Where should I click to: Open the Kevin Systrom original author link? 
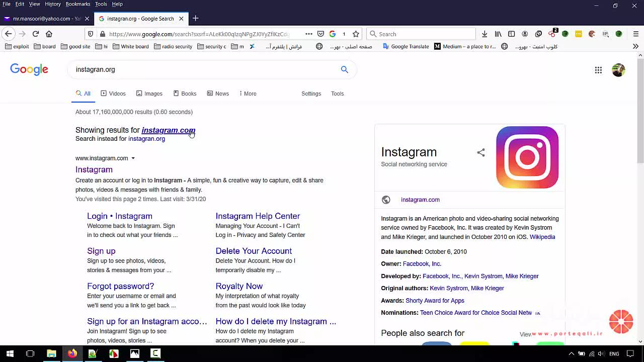click(x=449, y=288)
